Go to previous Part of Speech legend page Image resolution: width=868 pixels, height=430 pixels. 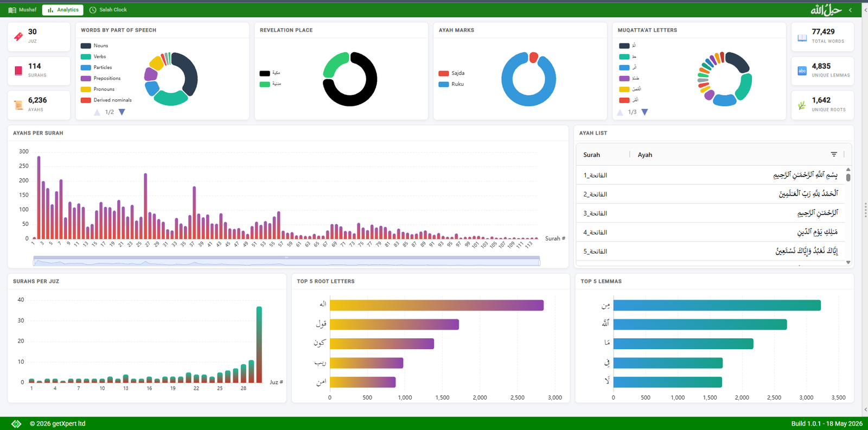(x=97, y=112)
